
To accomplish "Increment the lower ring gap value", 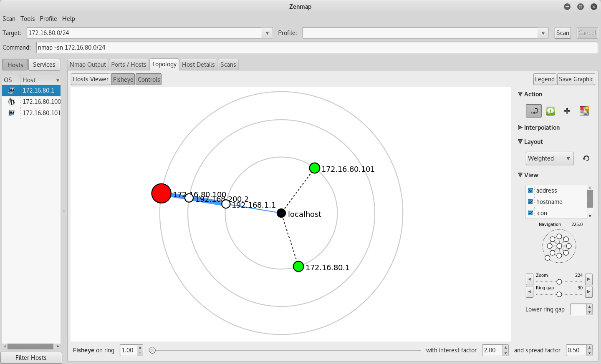I will tap(589, 307).
